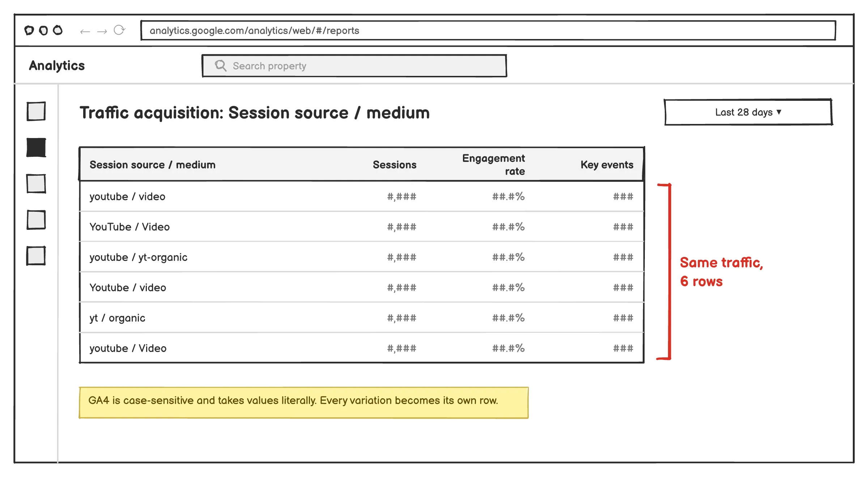The image size is (868, 477).
Task: Focus the Search property field
Action: [x=354, y=66]
